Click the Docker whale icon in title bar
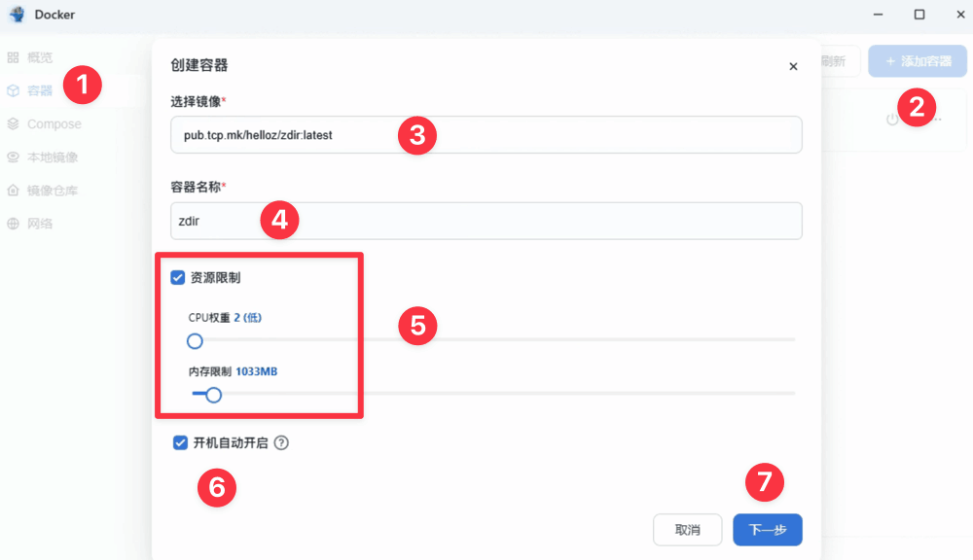 tap(17, 15)
